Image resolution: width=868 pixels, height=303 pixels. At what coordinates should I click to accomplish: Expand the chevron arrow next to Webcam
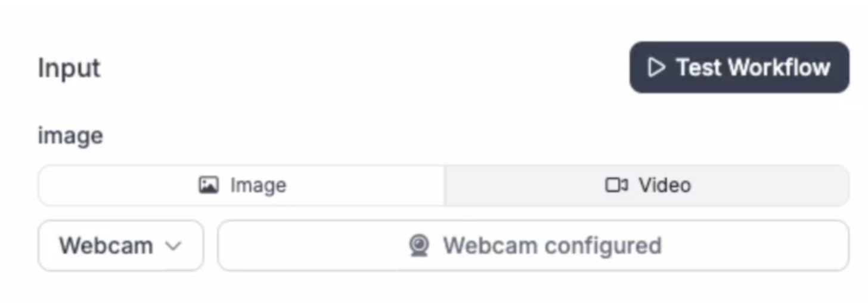tap(173, 246)
